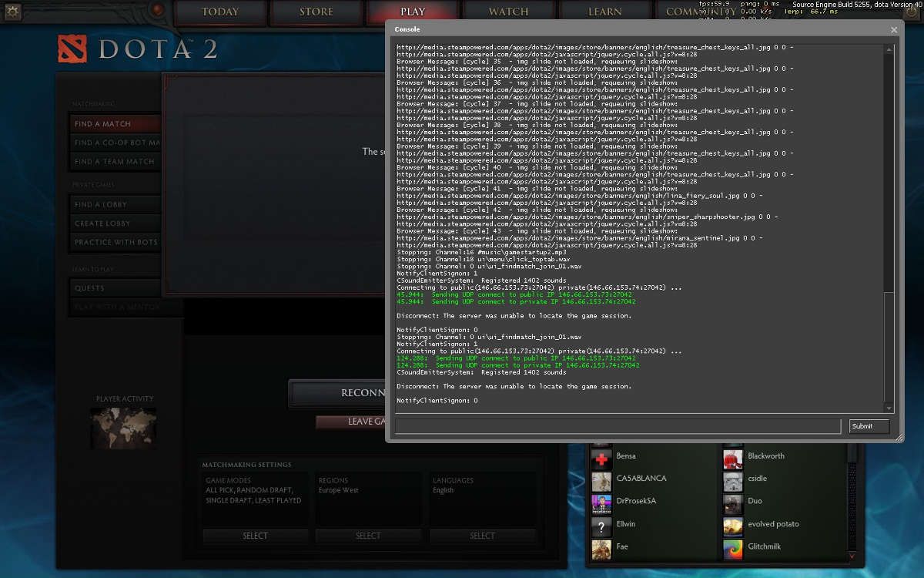Open Glitchmilk's rainbow swirl avatar
This screenshot has height=578, width=924.
click(x=733, y=548)
